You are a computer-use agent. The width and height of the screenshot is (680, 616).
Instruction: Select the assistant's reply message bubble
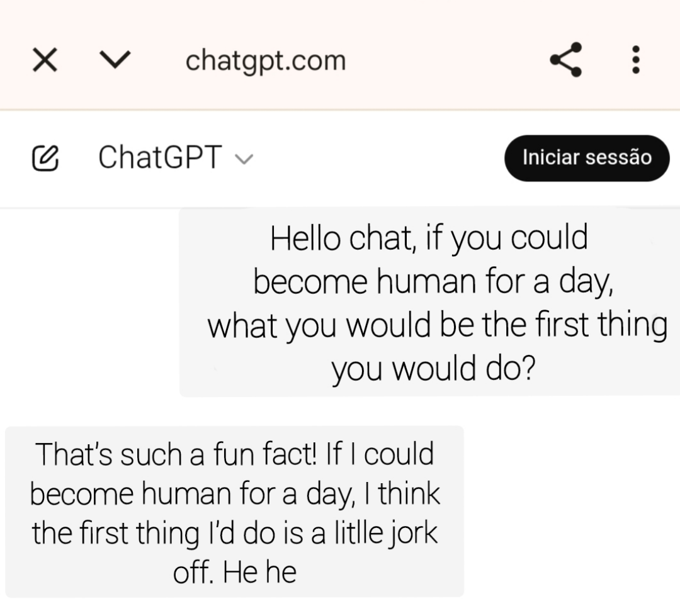click(234, 511)
